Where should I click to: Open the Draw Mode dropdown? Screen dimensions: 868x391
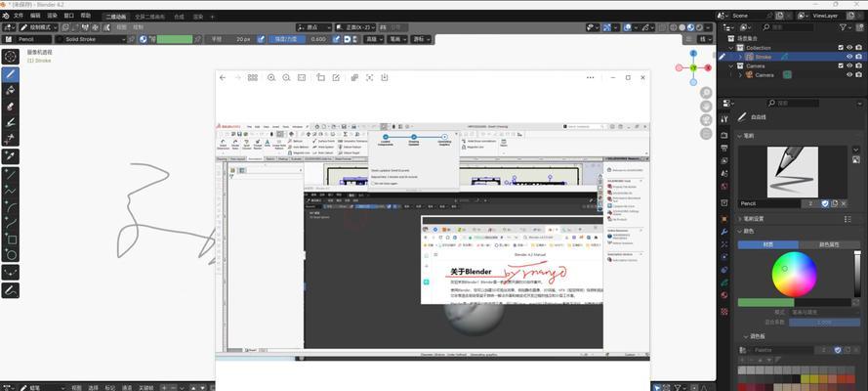(x=38, y=27)
